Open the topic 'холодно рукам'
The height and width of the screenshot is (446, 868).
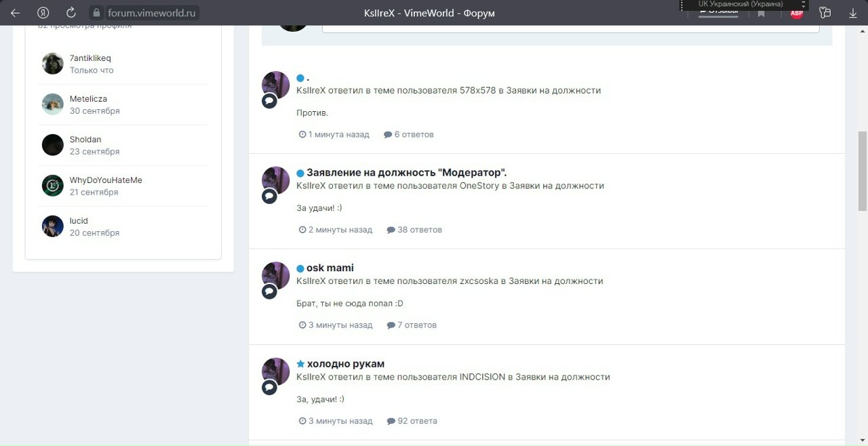pos(345,364)
